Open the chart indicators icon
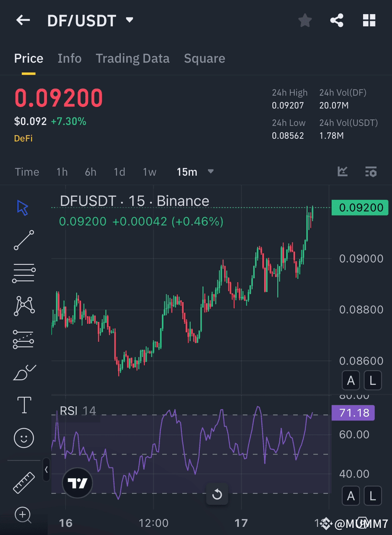 [342, 171]
